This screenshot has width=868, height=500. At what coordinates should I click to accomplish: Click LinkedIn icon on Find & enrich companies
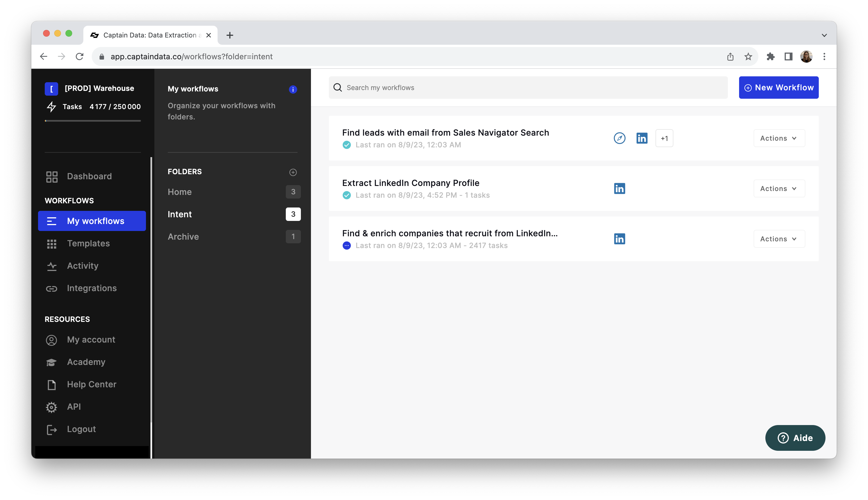click(619, 239)
